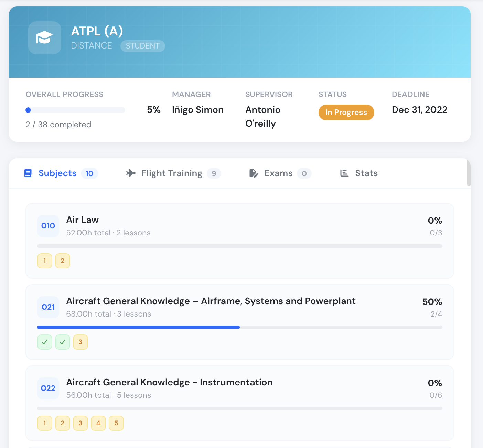Click the subject 021 progress bar
483x448 pixels.
pyautogui.click(x=240, y=327)
